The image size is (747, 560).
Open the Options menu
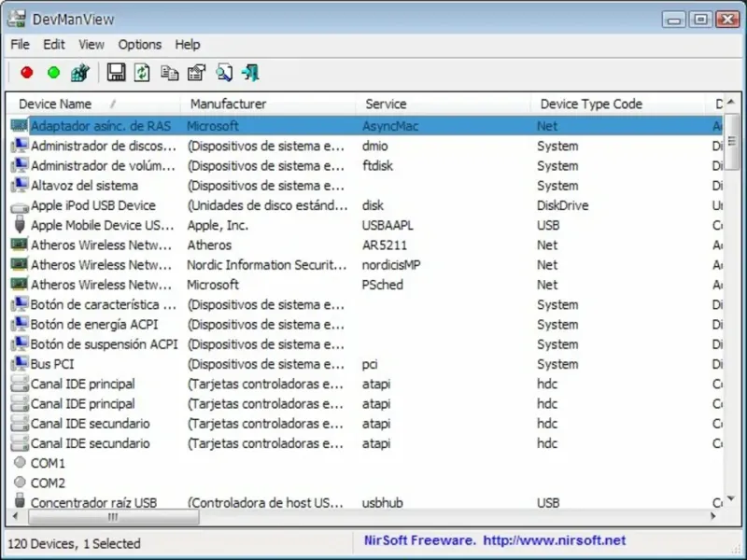(x=139, y=44)
